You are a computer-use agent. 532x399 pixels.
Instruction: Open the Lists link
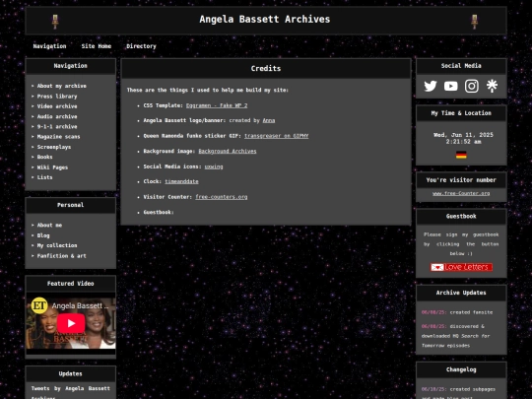tap(44, 177)
